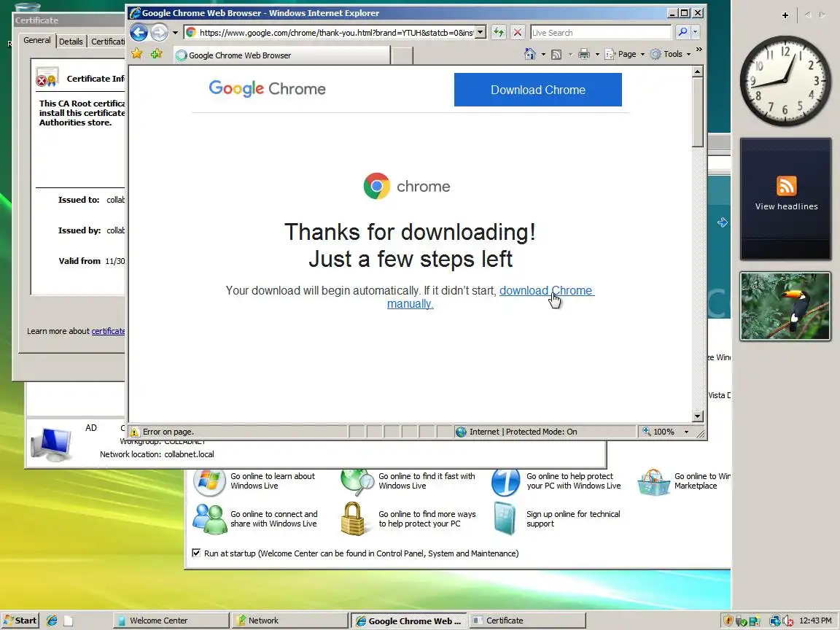Click the sidebar analog clock gadget
Image resolution: width=840 pixels, height=630 pixels.
click(785, 81)
